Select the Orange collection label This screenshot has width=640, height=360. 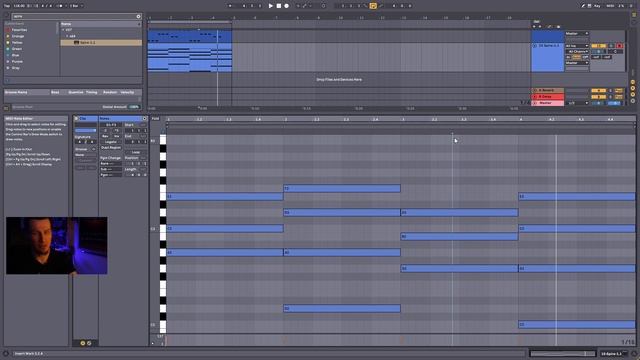[18, 36]
